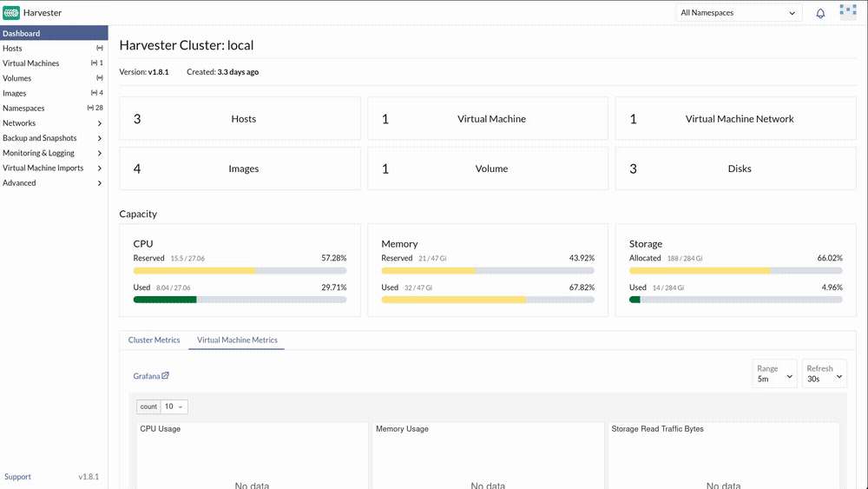The width and height of the screenshot is (868, 489).
Task: Click Storage Used progress bar
Action: [736, 300]
